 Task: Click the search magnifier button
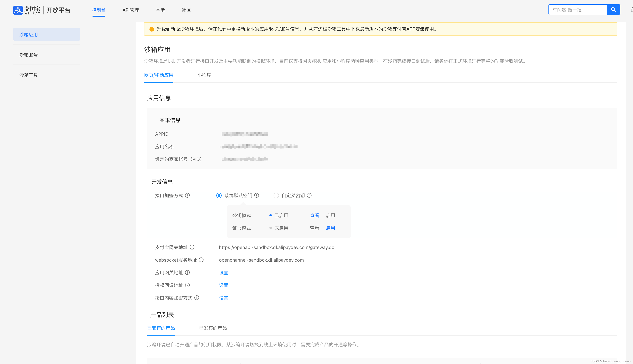613,10
